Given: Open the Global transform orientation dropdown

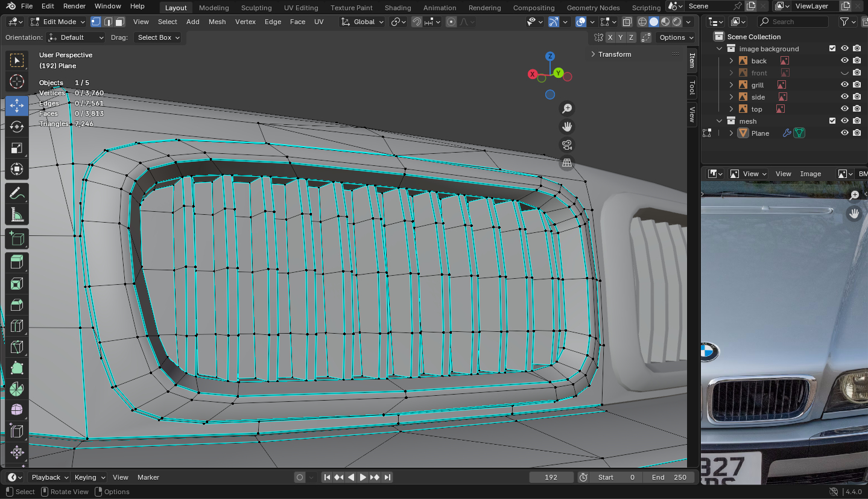Looking at the screenshot, I should [363, 22].
